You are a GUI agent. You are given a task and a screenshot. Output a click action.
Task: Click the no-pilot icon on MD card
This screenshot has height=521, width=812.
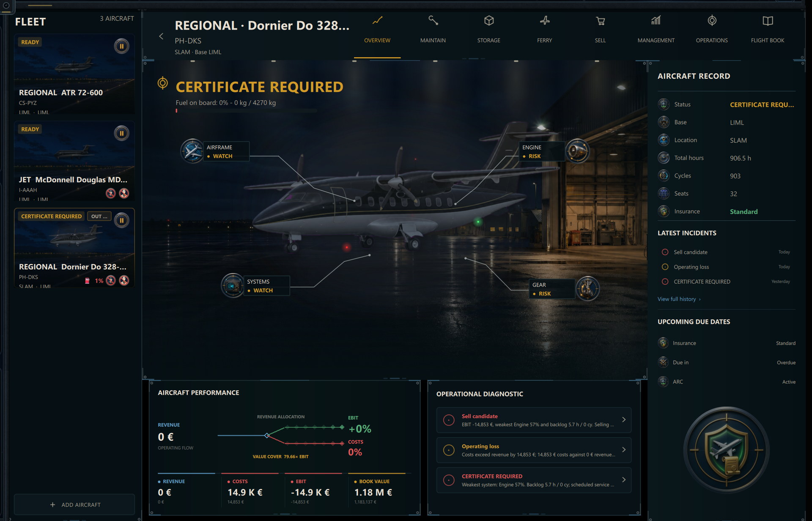pos(111,193)
